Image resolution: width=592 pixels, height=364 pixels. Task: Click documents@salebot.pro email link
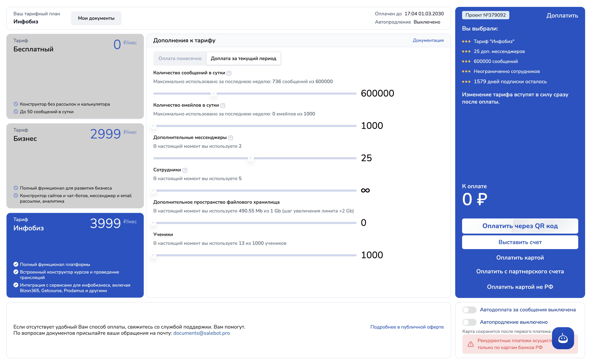[201, 333]
